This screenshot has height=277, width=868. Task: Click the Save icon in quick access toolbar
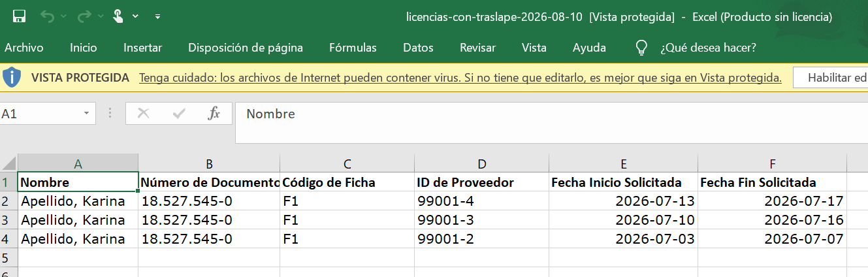[19, 16]
